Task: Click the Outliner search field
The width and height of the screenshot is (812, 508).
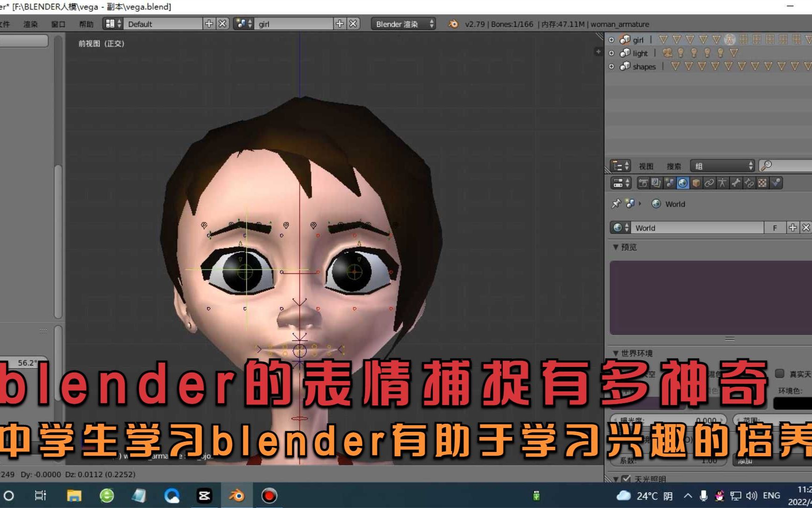Action: pyautogui.click(x=785, y=166)
